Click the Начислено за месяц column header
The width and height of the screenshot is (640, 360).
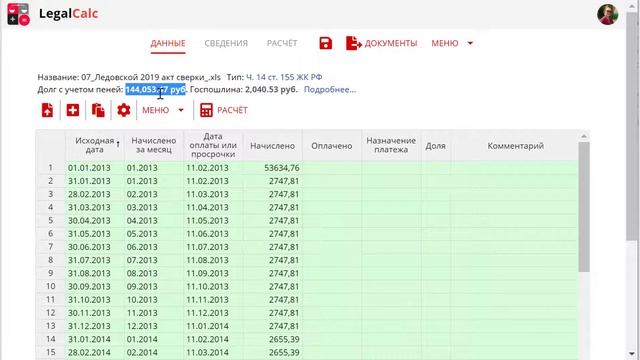point(153,145)
